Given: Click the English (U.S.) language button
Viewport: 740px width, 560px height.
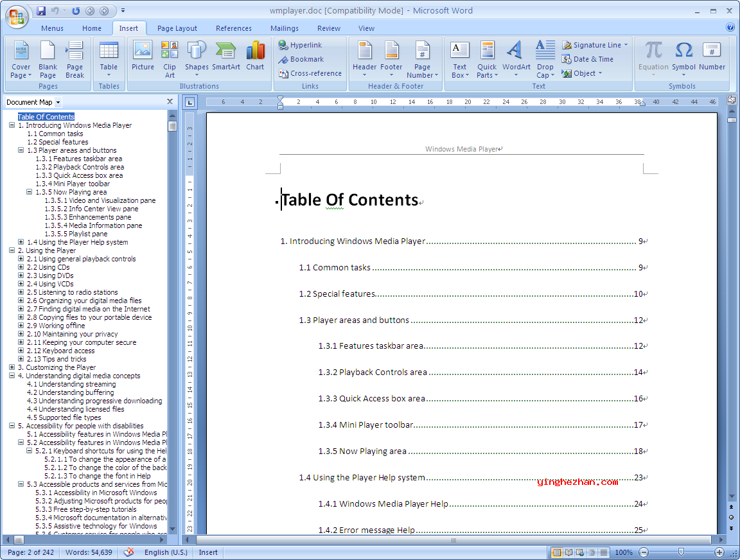Looking at the screenshot, I should (x=166, y=552).
